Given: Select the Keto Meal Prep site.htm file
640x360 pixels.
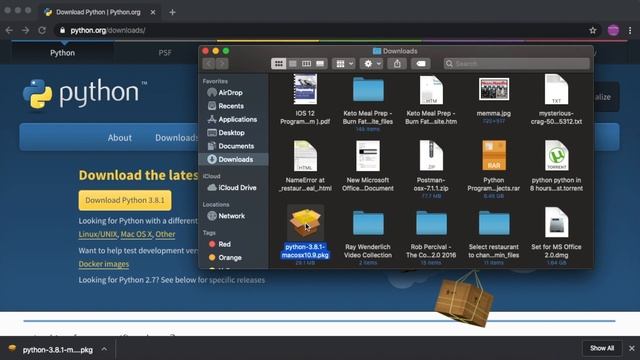Looking at the screenshot, I should [x=431, y=90].
